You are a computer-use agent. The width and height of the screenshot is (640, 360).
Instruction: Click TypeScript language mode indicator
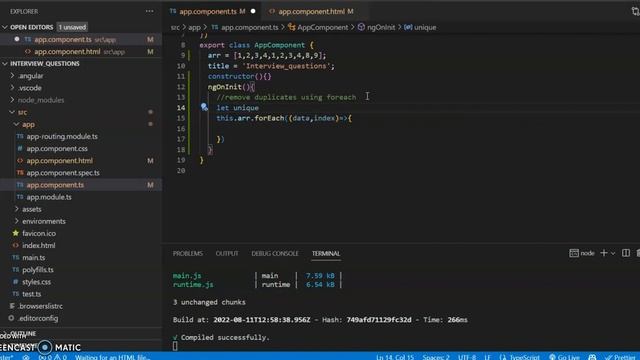click(520, 357)
